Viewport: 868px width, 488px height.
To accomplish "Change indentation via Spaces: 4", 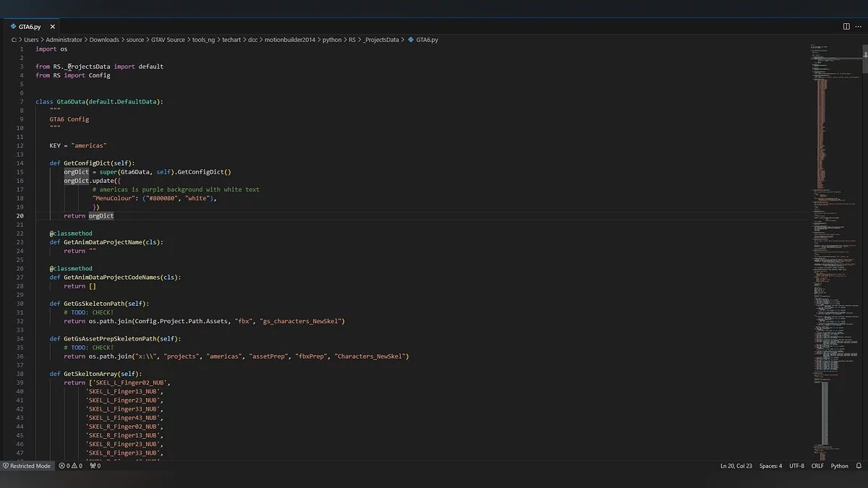I will pos(770,466).
